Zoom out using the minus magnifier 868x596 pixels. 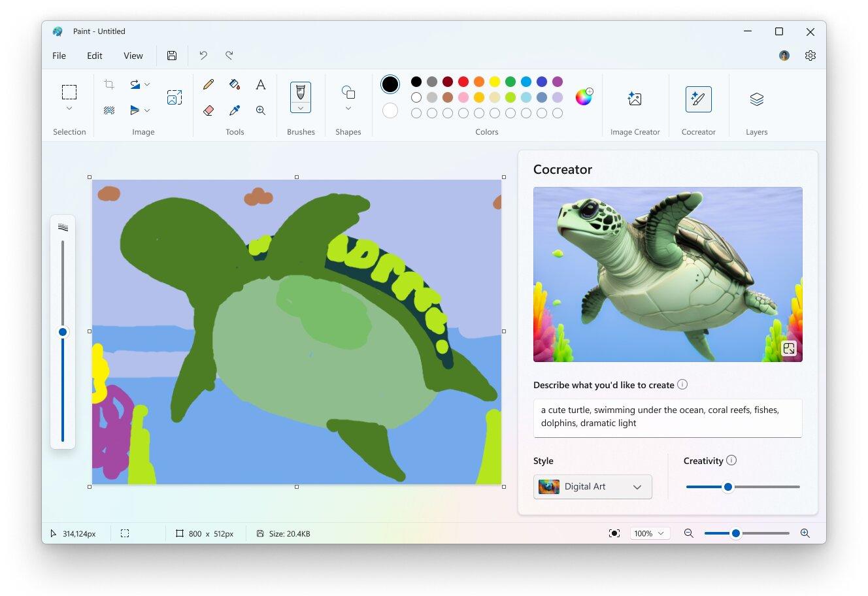(689, 533)
